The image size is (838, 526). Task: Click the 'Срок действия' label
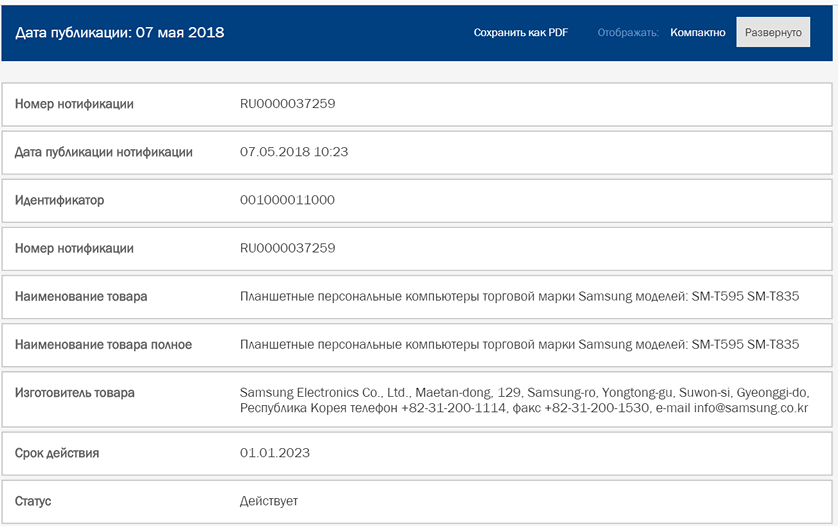pyautogui.click(x=57, y=453)
